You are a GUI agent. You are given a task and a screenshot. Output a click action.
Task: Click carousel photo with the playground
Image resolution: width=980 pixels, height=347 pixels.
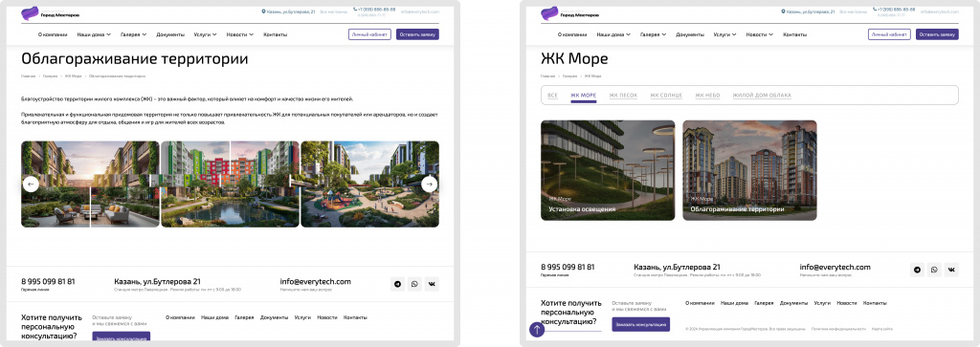(369, 184)
